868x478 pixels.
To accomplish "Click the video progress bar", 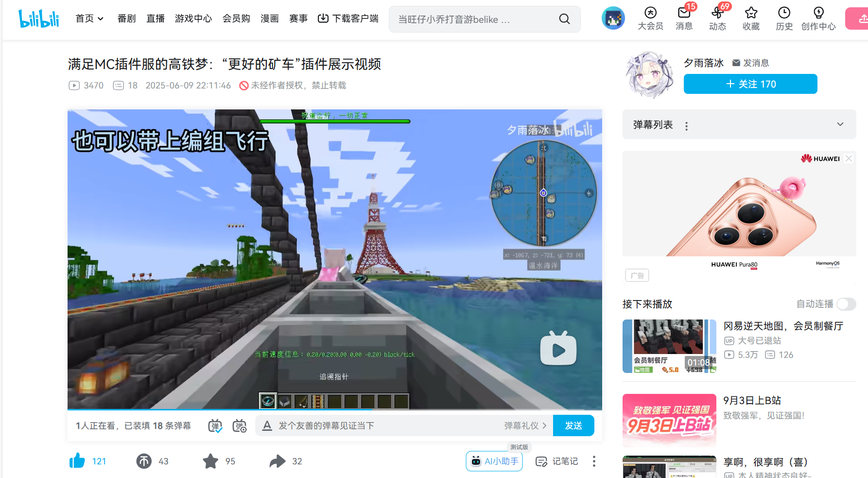I will (x=334, y=409).
